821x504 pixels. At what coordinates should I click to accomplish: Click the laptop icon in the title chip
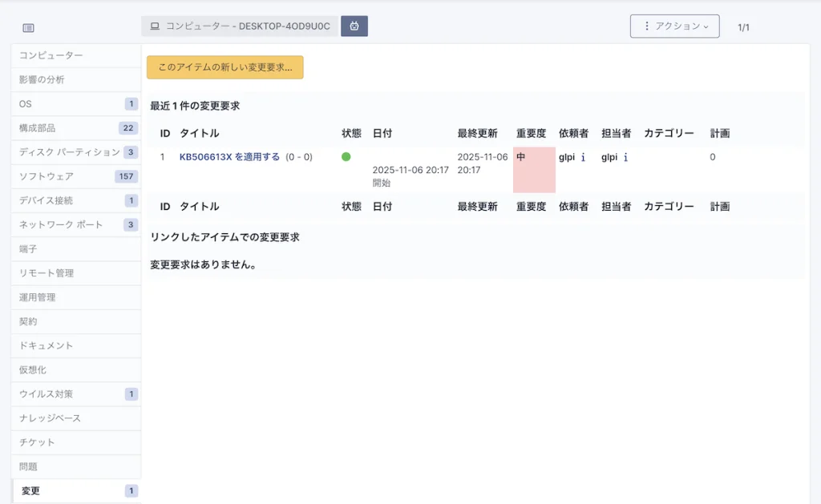[155, 26]
